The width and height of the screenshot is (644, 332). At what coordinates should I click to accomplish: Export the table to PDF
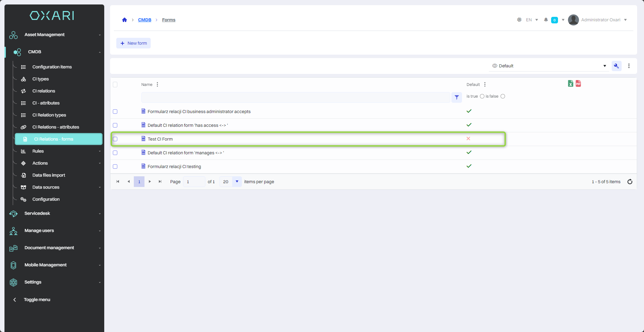point(578,84)
